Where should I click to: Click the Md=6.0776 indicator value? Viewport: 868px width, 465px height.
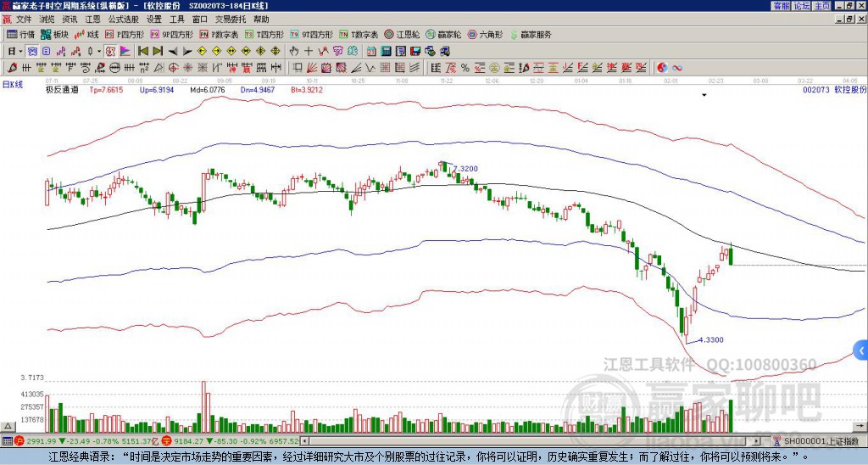pyautogui.click(x=207, y=89)
